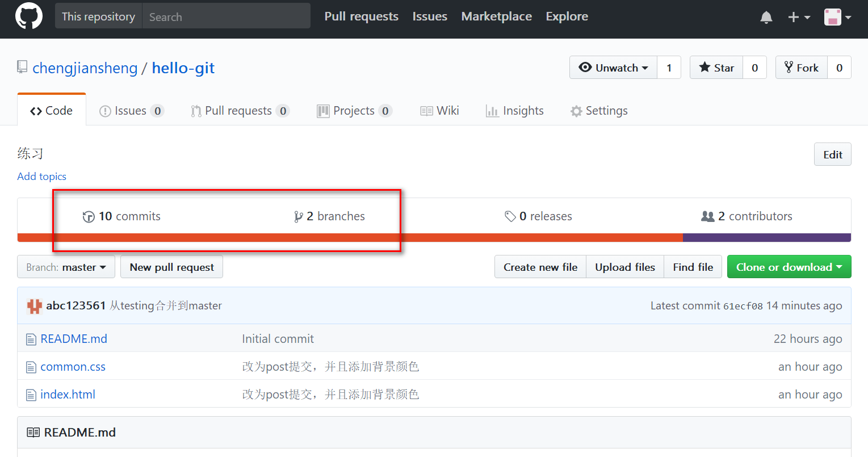Click the Settings gear icon
868x457 pixels.
click(576, 111)
